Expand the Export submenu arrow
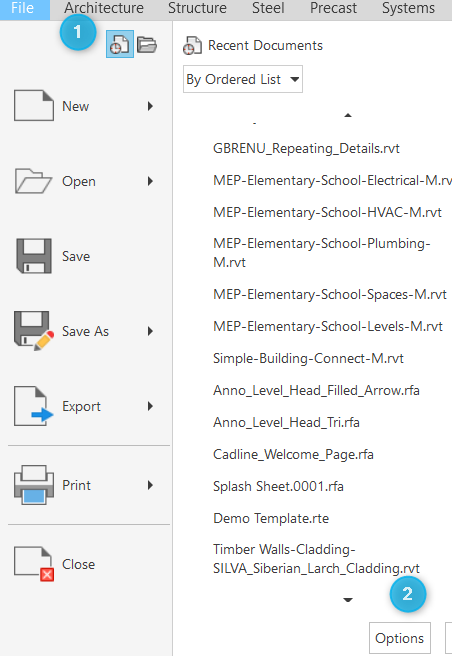The height and width of the screenshot is (656, 452). (x=150, y=406)
